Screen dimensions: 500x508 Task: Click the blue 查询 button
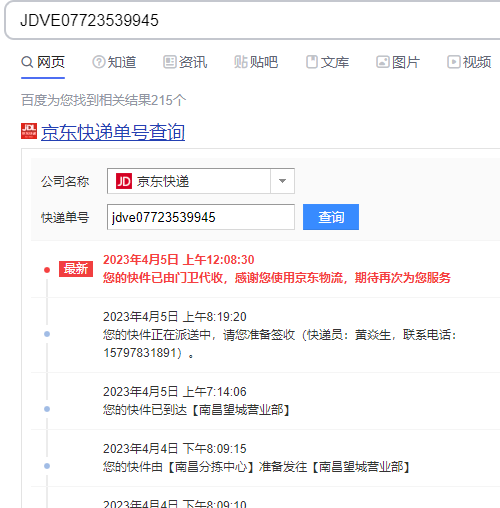click(331, 217)
